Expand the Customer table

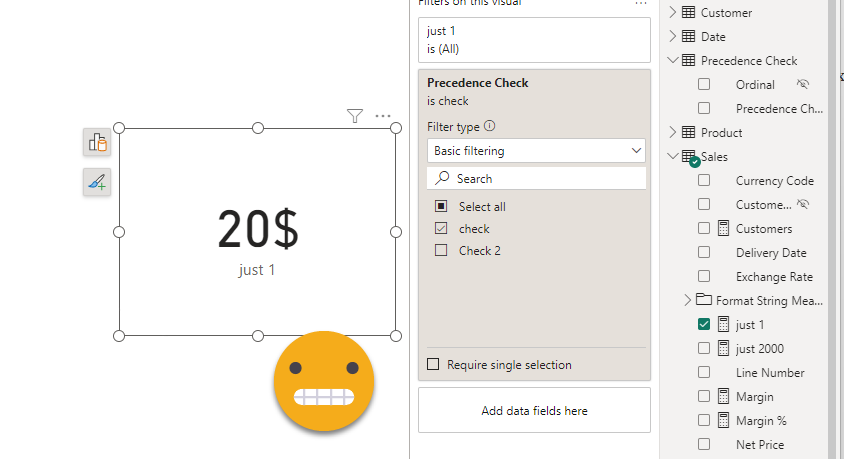point(673,13)
